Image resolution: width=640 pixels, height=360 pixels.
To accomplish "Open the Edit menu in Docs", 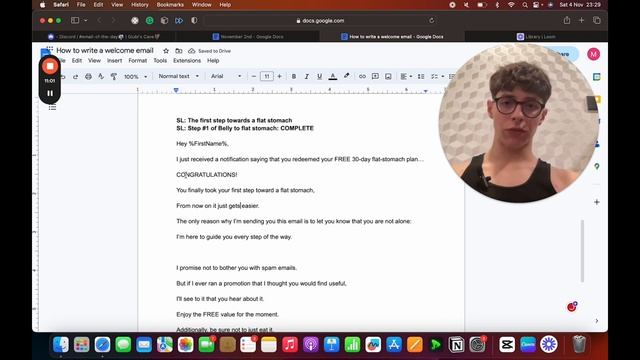I will click(x=77, y=61).
